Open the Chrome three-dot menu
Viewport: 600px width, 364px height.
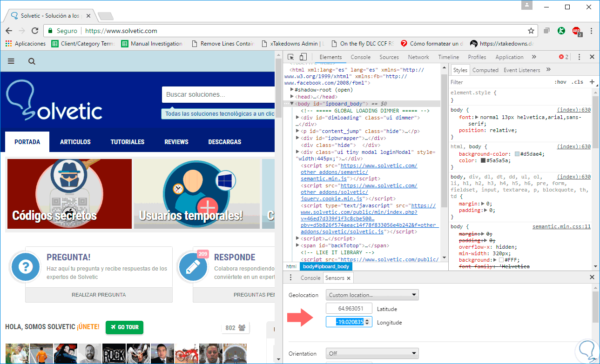[592, 31]
